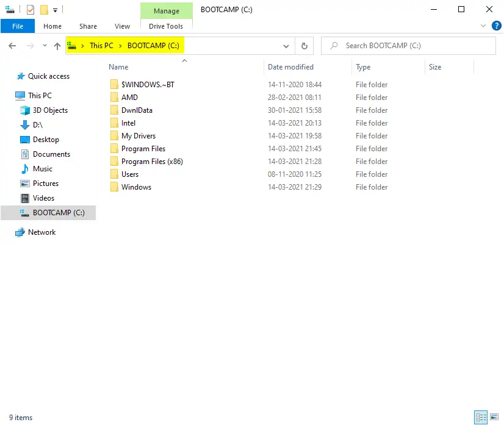Select Quick access in the navigation pane

pos(49,76)
